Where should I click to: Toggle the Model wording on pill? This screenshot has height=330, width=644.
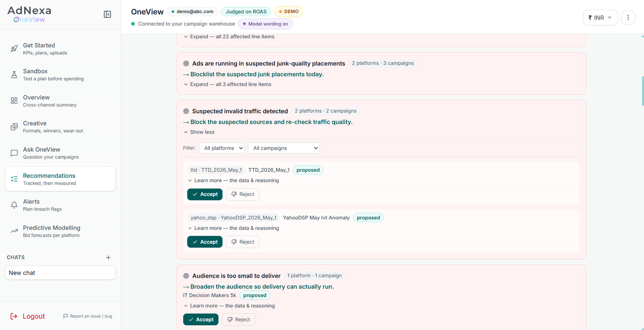click(x=266, y=24)
